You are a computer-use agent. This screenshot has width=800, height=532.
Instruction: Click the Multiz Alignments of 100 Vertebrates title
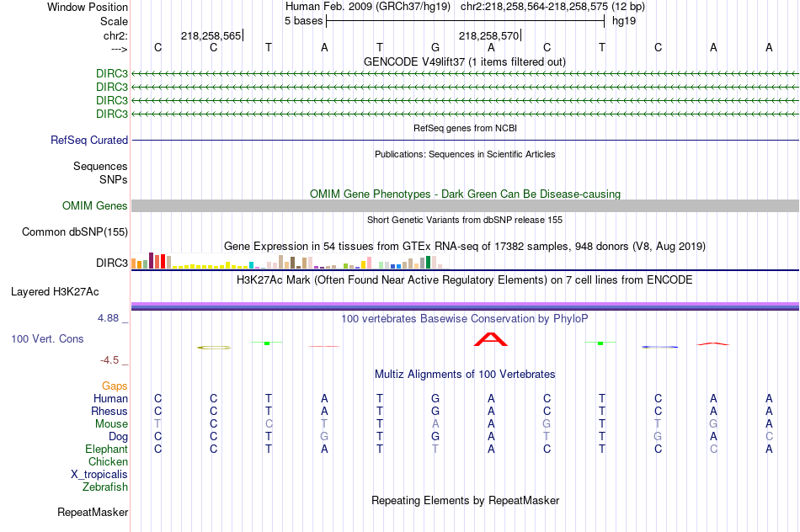[465, 375]
